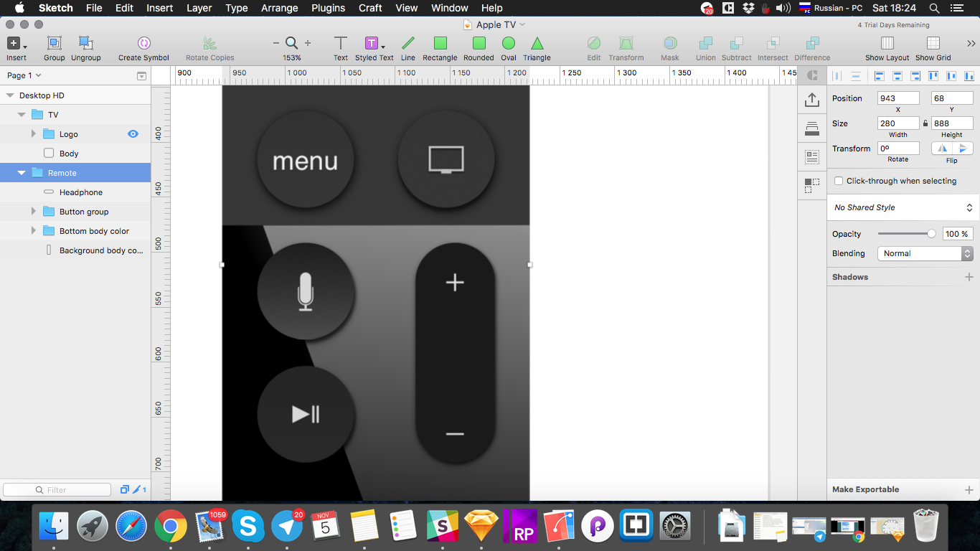This screenshot has width=980, height=551.
Task: Apply the Union boolean operation
Action: (706, 44)
